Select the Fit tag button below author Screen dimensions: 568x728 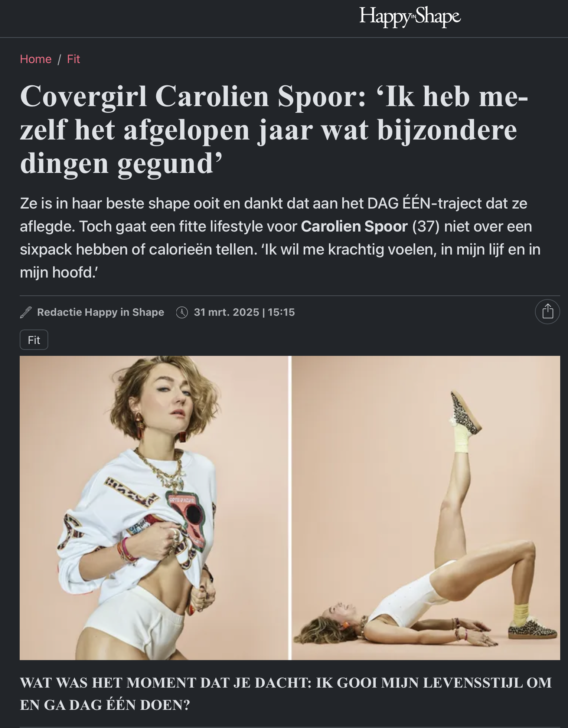tap(34, 340)
